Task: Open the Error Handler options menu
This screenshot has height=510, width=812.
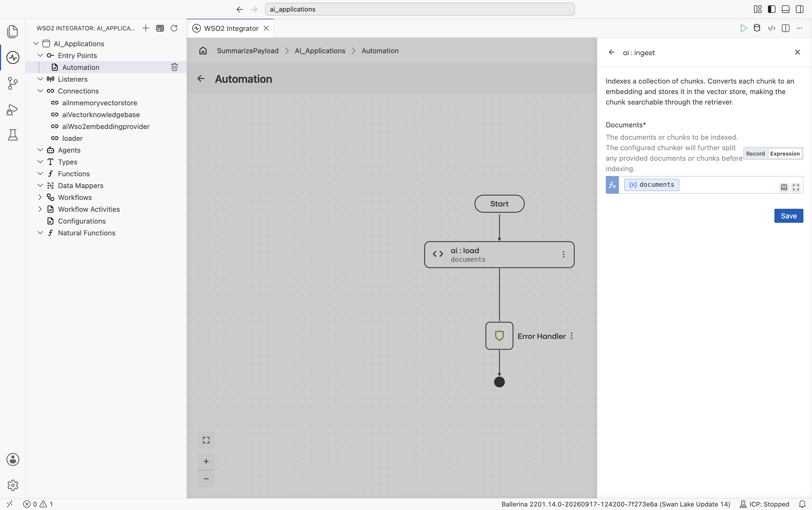Action: point(572,336)
